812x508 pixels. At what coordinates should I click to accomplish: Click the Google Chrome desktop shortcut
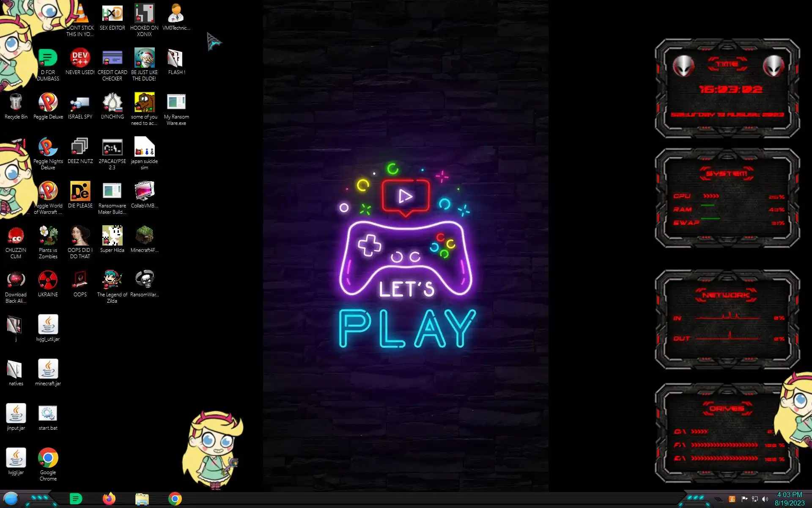(48, 458)
